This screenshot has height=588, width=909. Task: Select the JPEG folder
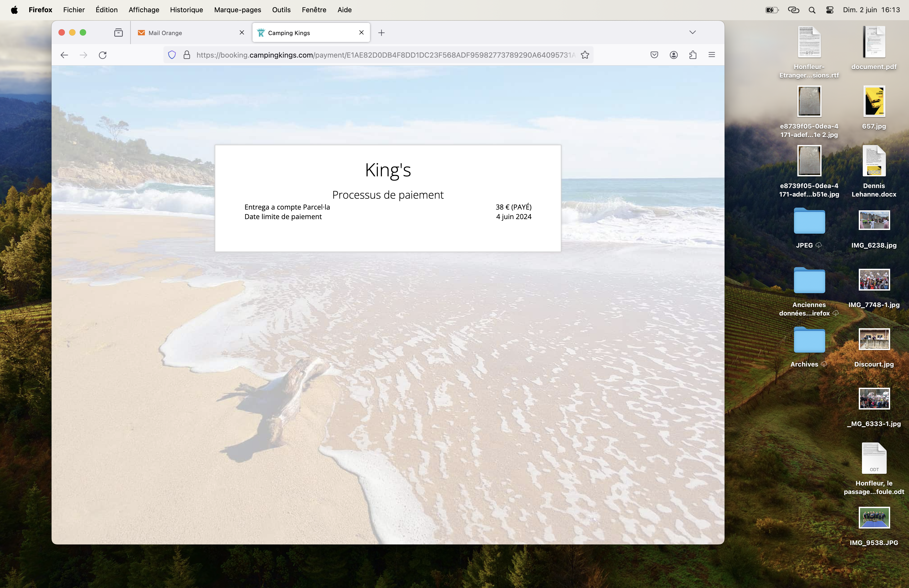click(809, 228)
